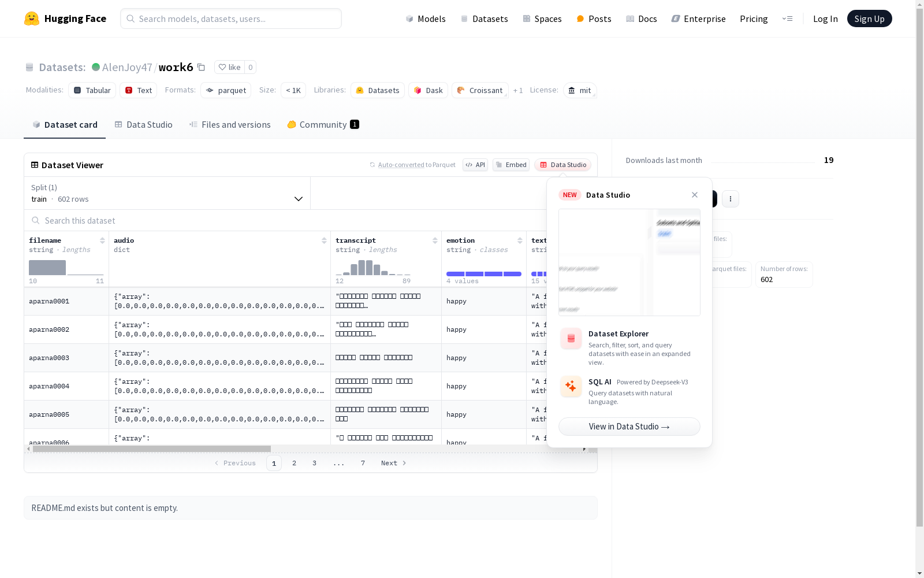Click the table horizontal scrollbar
The height and width of the screenshot is (578, 924).
[152, 449]
